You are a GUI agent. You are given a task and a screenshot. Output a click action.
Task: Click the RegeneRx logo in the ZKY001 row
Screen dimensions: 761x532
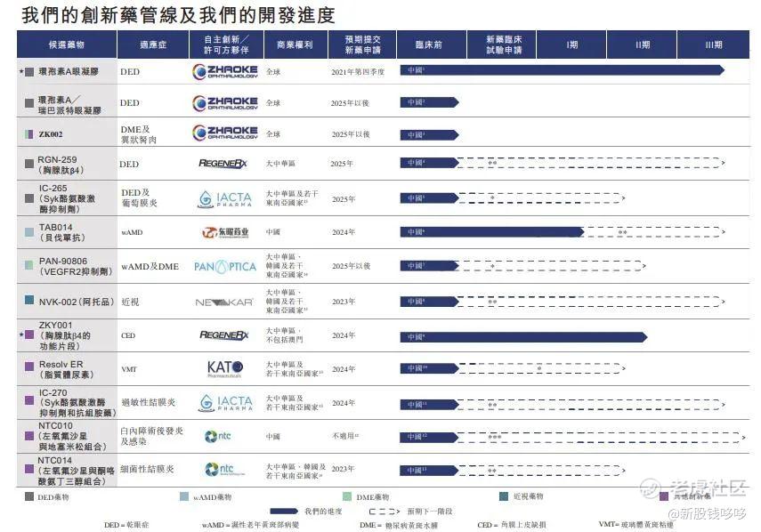pos(223,335)
